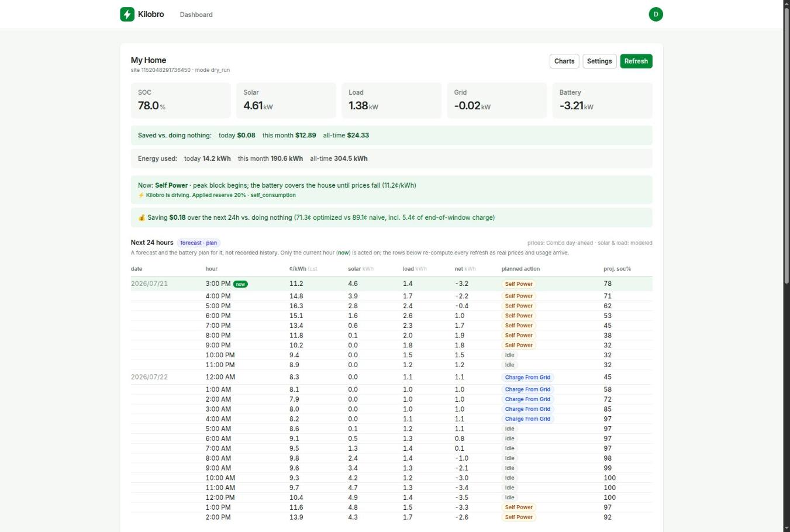Open the user avatar D menu
The width and height of the screenshot is (790, 532).
pyautogui.click(x=656, y=14)
